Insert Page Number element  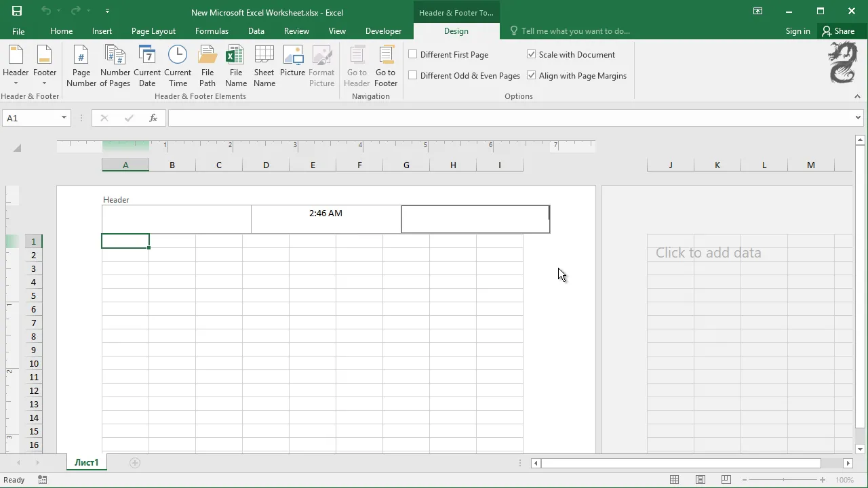tap(81, 66)
